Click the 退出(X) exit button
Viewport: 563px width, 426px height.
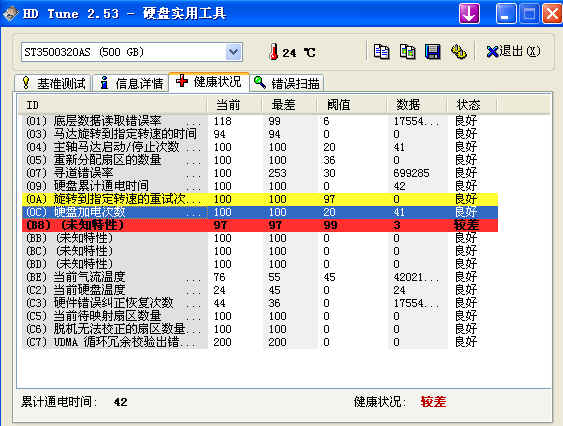point(513,51)
